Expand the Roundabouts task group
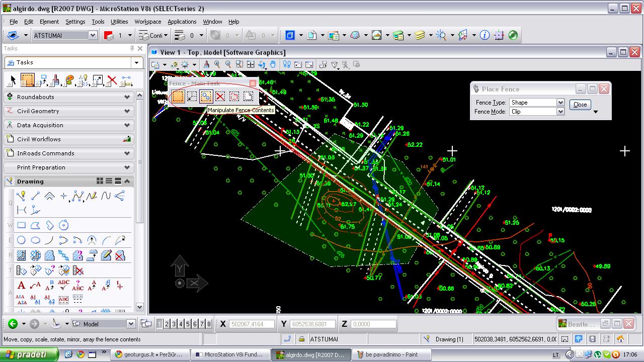644x362 pixels. click(x=68, y=97)
